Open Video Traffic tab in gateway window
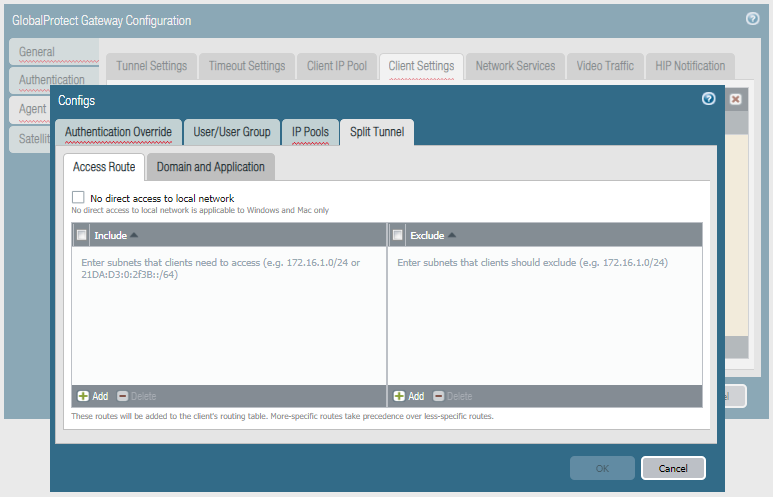The height and width of the screenshot is (497, 773). 605,66
